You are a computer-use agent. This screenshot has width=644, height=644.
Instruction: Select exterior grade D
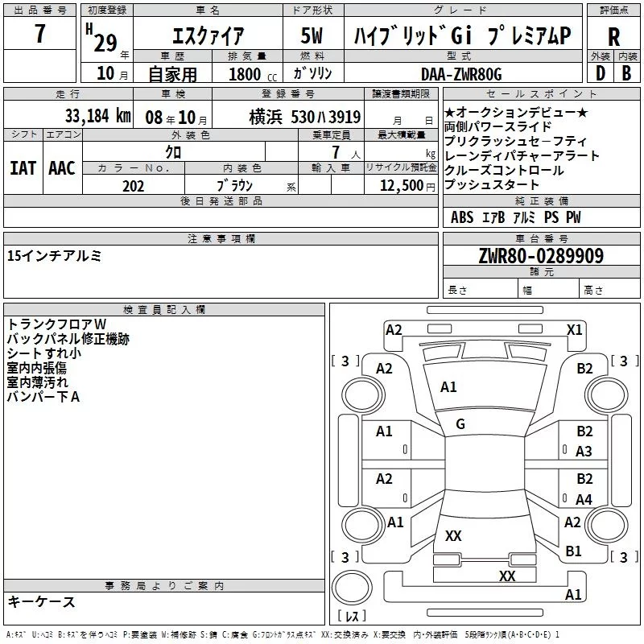coord(601,73)
